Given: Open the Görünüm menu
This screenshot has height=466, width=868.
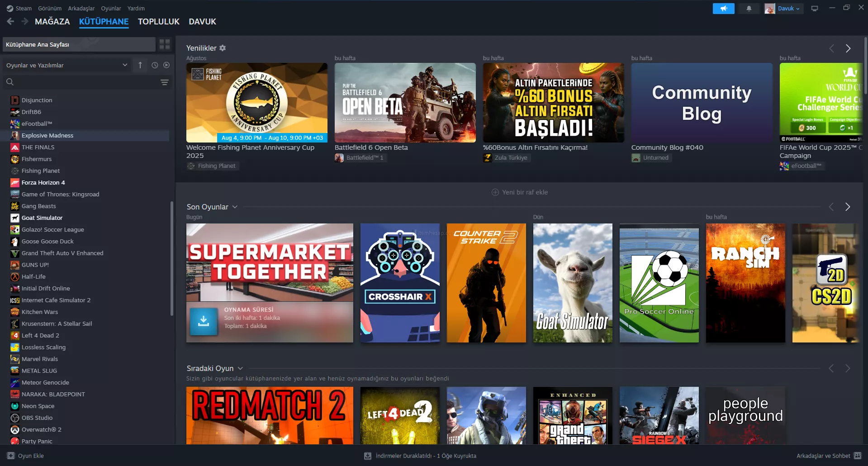Looking at the screenshot, I should [x=49, y=8].
